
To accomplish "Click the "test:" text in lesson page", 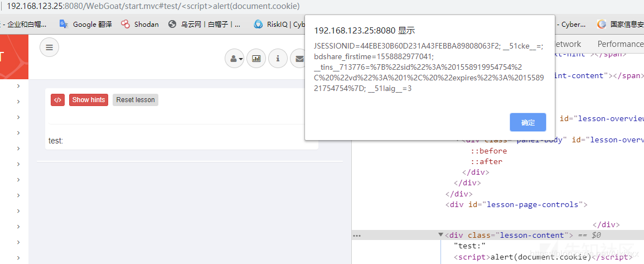I will pos(56,141).
